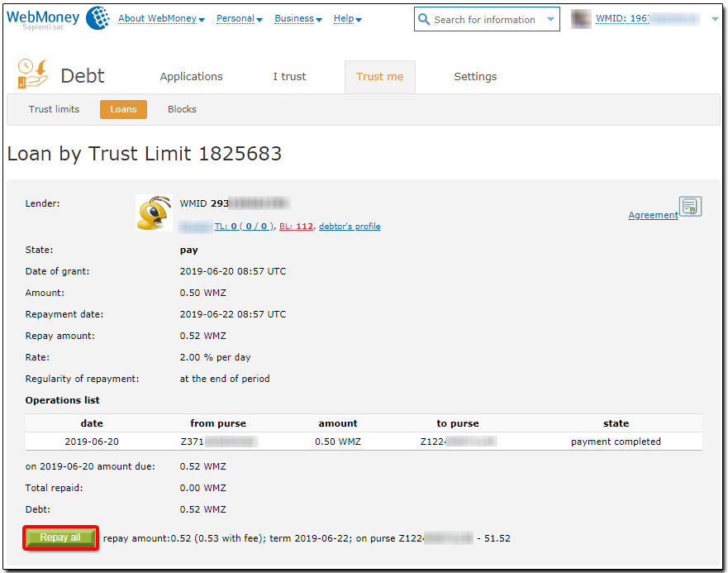Click the payment completed state cell
This screenshot has width=728, height=573.
point(616,442)
